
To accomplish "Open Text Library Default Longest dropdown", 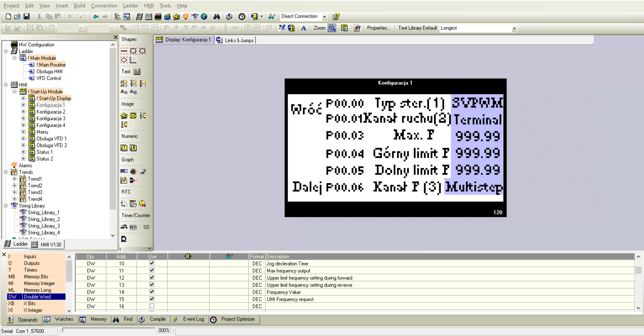I will click(514, 29).
